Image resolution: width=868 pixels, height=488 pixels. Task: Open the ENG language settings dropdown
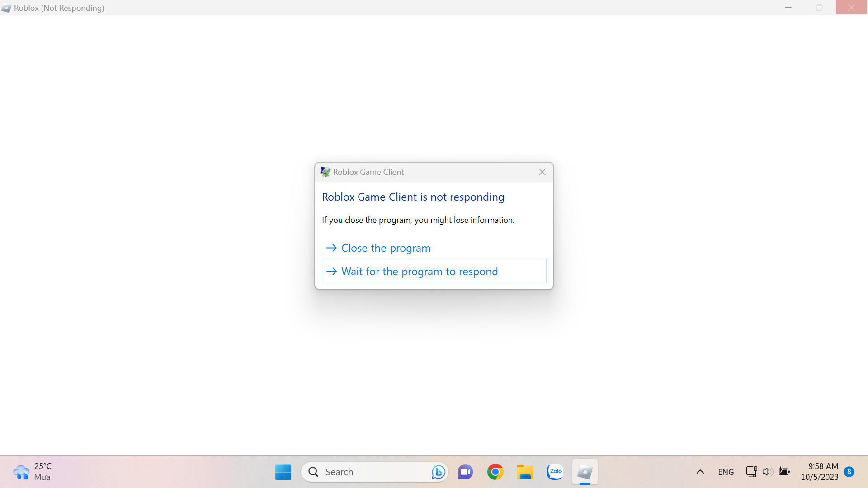726,471
